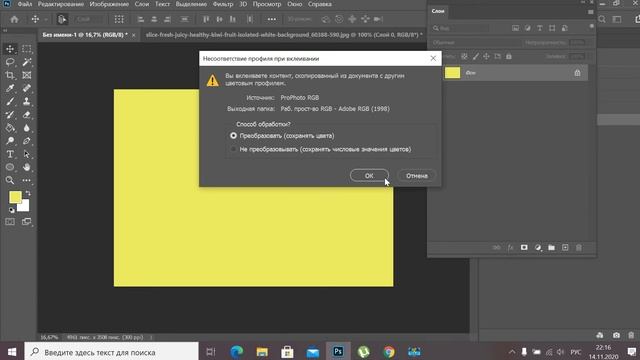Image resolution: width=640 pixels, height=360 pixels.
Task: Choose Преобразовать (сохранять цвета) option
Action: click(233, 136)
